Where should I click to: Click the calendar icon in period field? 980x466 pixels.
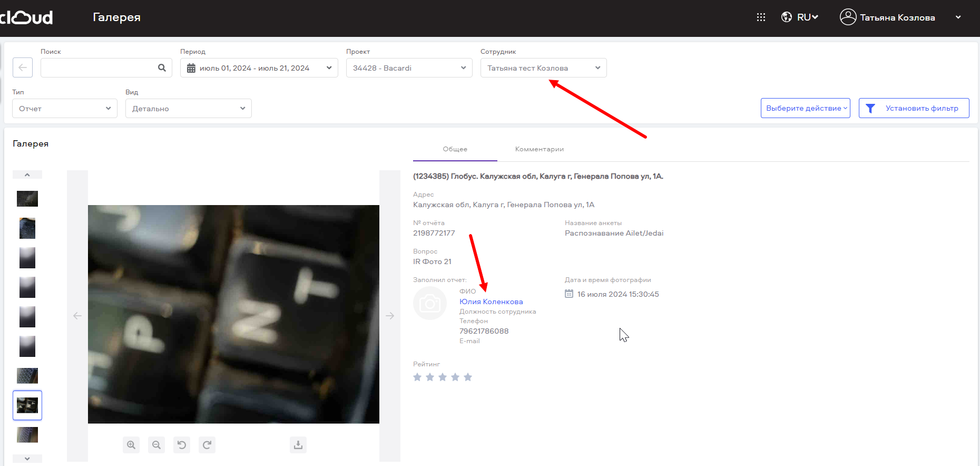pyautogui.click(x=191, y=68)
